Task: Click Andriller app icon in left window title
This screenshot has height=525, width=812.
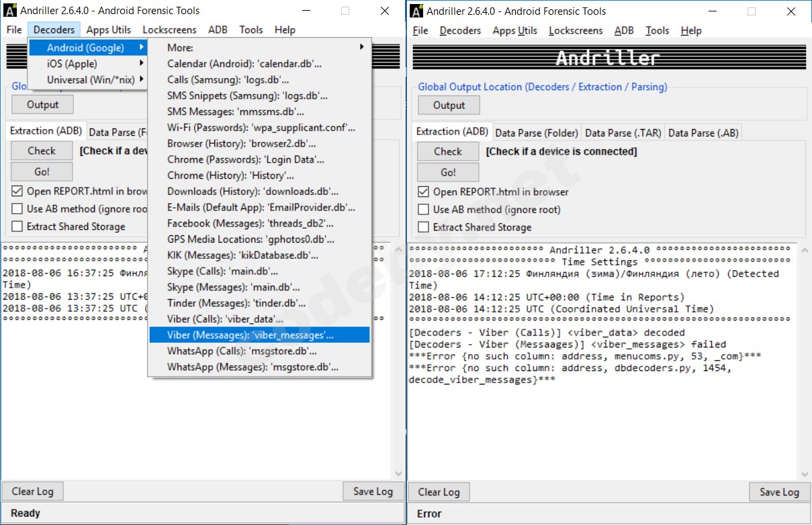Action: coord(10,10)
